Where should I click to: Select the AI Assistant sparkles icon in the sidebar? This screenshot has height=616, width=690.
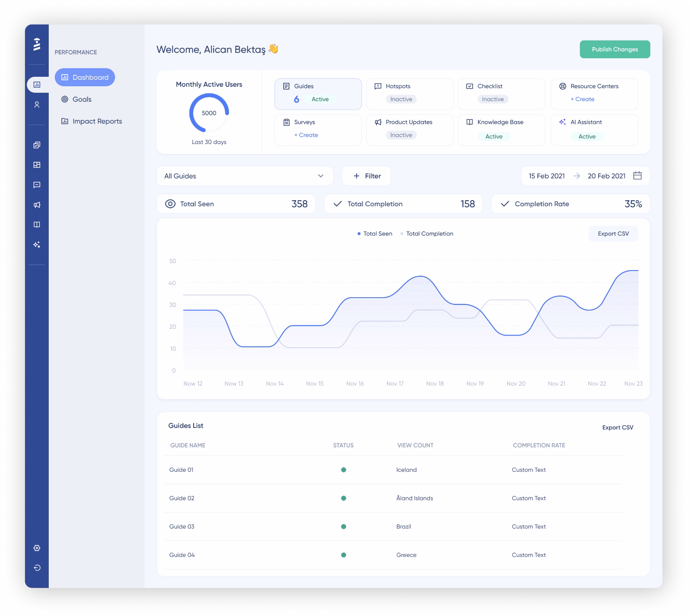pyautogui.click(x=37, y=244)
